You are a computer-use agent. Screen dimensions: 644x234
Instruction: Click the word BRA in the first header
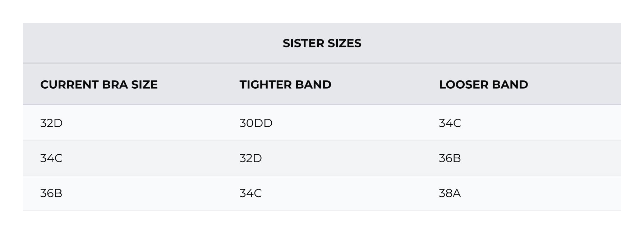[x=115, y=84]
